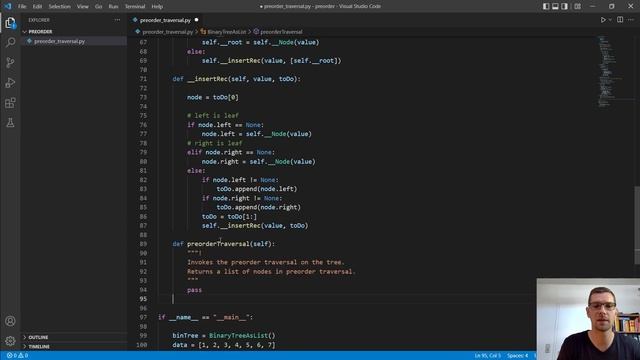Open run options dropdown next to play button
This screenshot has height=360, width=640.
[x=610, y=20]
